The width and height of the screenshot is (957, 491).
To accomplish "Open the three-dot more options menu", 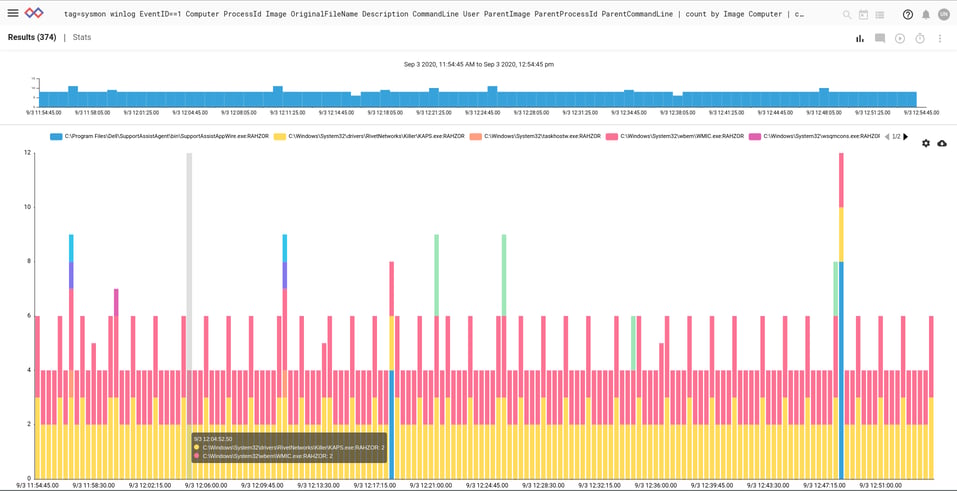I will tap(940, 38).
